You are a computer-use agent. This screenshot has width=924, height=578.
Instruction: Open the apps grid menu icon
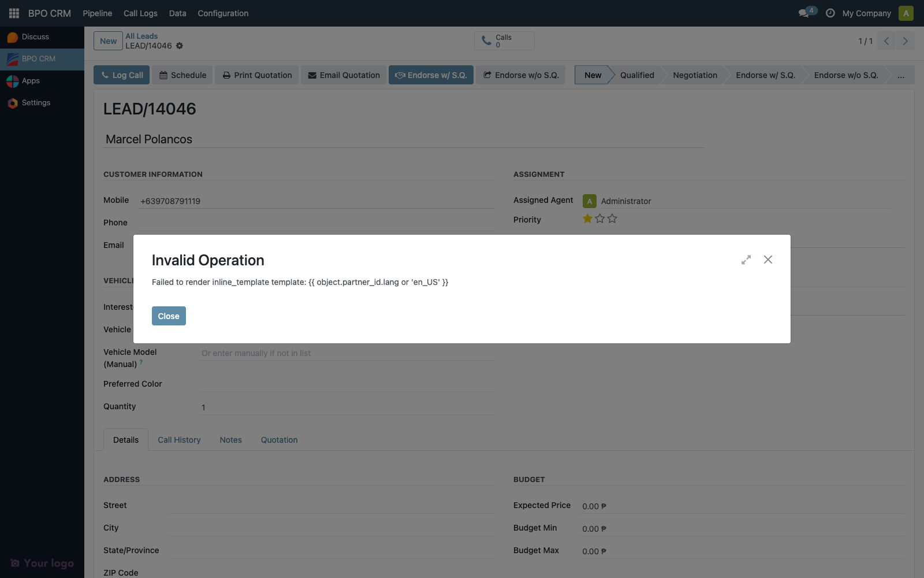tap(14, 13)
